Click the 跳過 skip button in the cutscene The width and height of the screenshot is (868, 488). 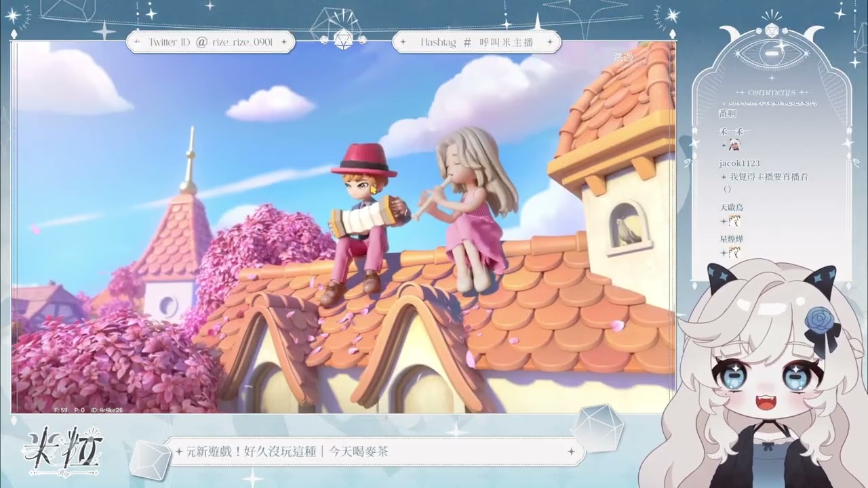point(623,57)
